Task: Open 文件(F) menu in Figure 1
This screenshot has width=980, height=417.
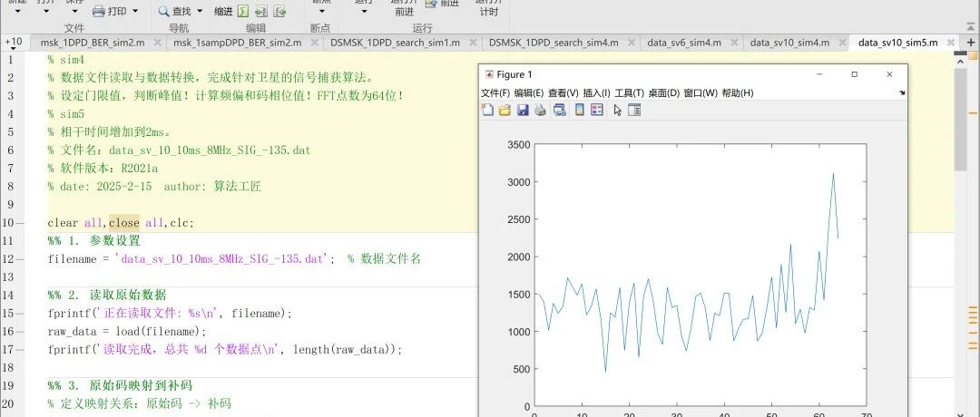Action: coord(495,93)
